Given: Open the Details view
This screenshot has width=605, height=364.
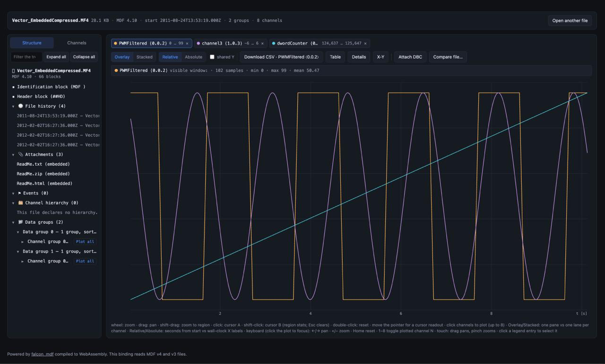Looking at the screenshot, I should (x=359, y=57).
